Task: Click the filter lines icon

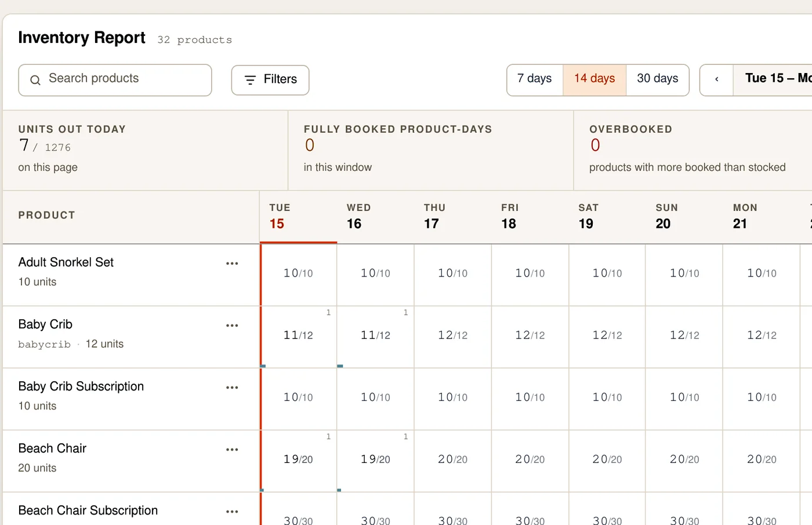Action: [x=250, y=80]
